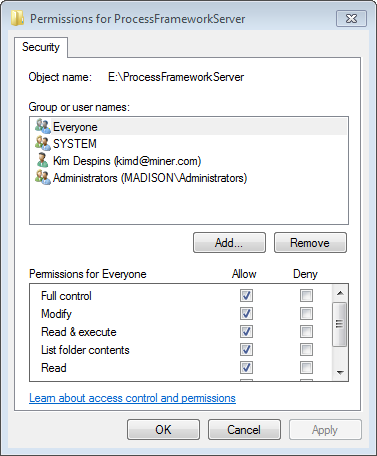
Task: Click the Remove button
Action: pos(310,243)
